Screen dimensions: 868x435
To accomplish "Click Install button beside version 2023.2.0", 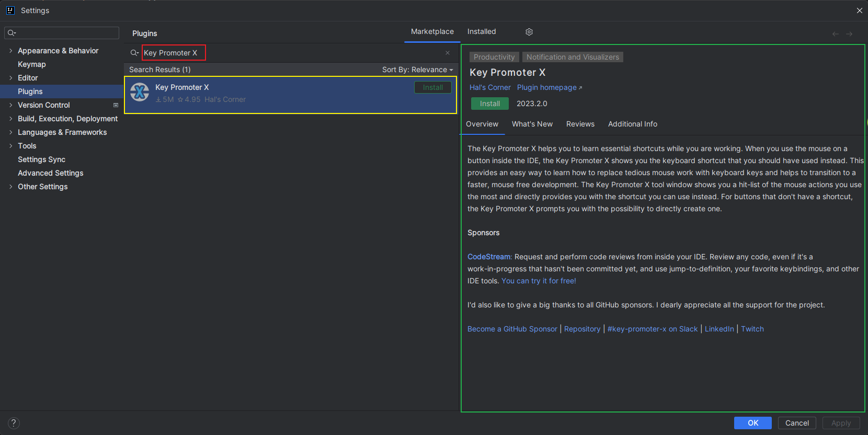I will 490,104.
